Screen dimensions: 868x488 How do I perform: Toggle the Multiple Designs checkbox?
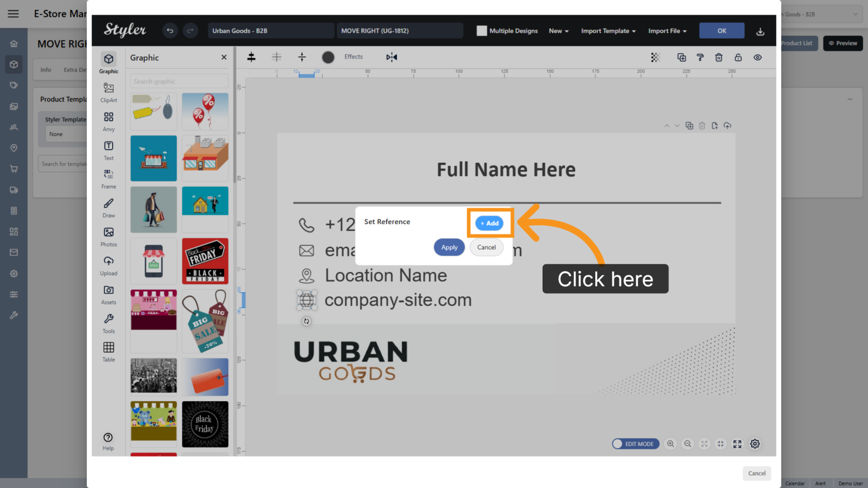coord(482,31)
